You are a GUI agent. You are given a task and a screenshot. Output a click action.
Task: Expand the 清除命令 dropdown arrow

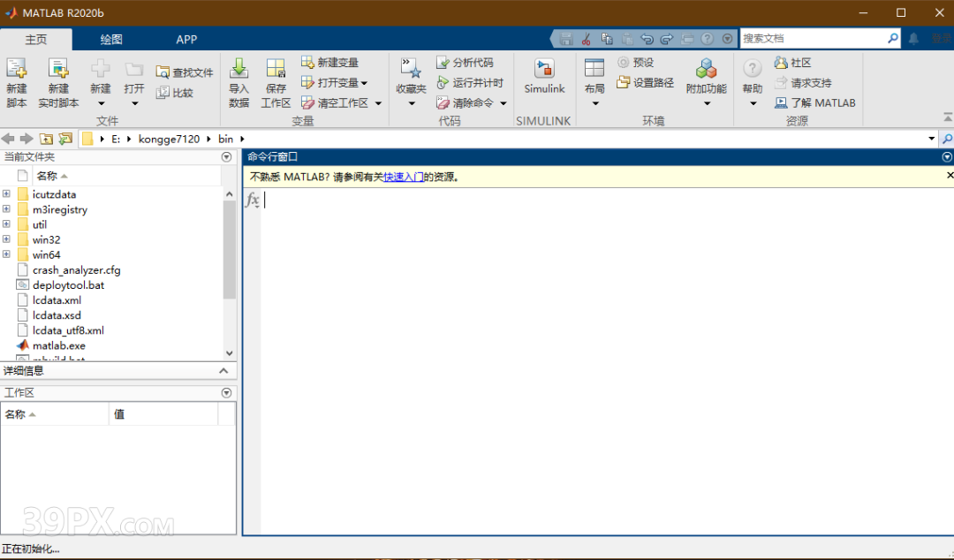point(503,102)
